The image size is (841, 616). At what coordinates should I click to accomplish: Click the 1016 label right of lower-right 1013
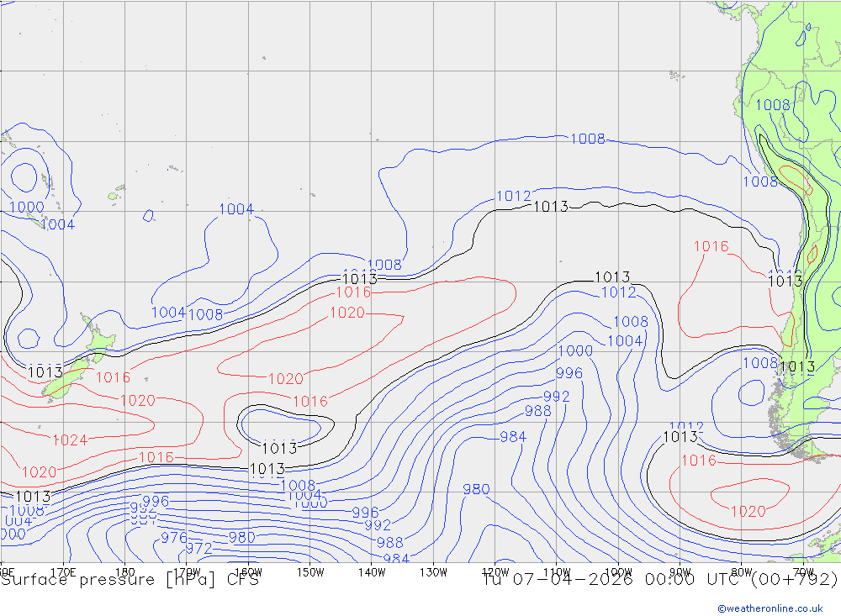point(699,460)
